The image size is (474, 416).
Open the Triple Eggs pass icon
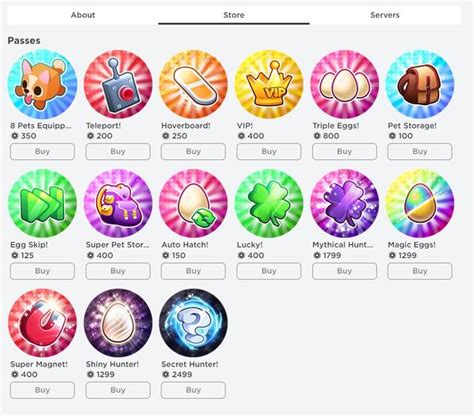click(345, 84)
